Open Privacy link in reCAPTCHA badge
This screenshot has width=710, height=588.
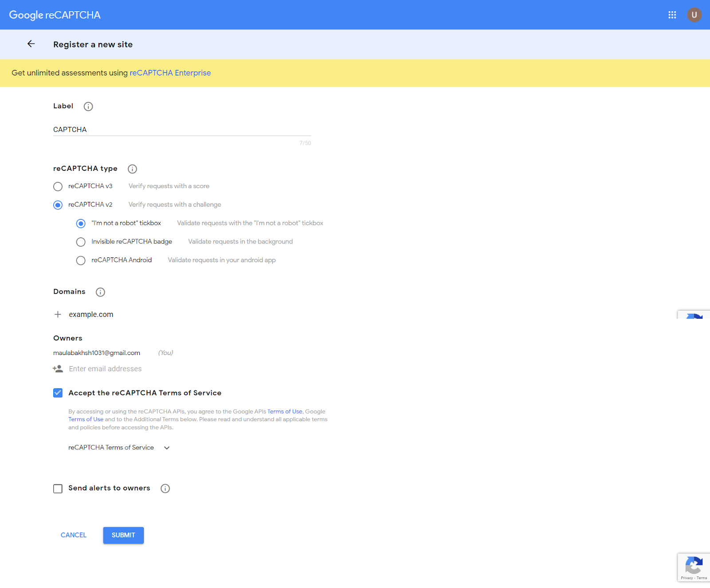pos(686,578)
